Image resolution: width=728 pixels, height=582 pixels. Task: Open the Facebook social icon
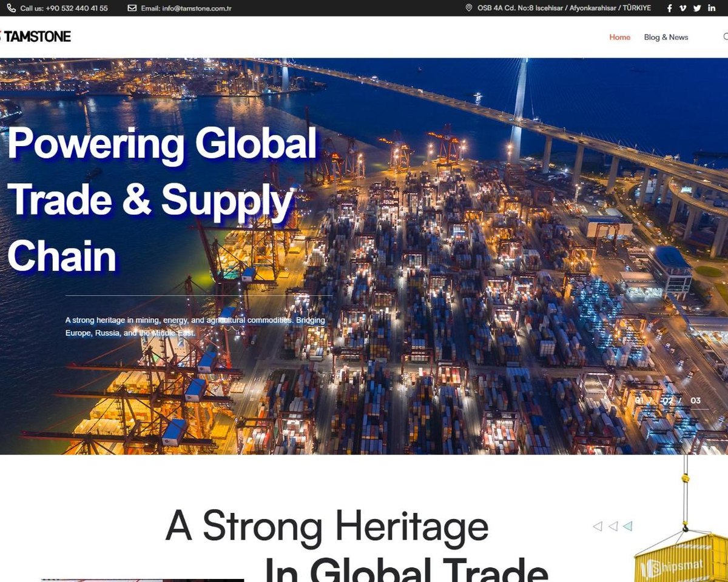click(670, 8)
